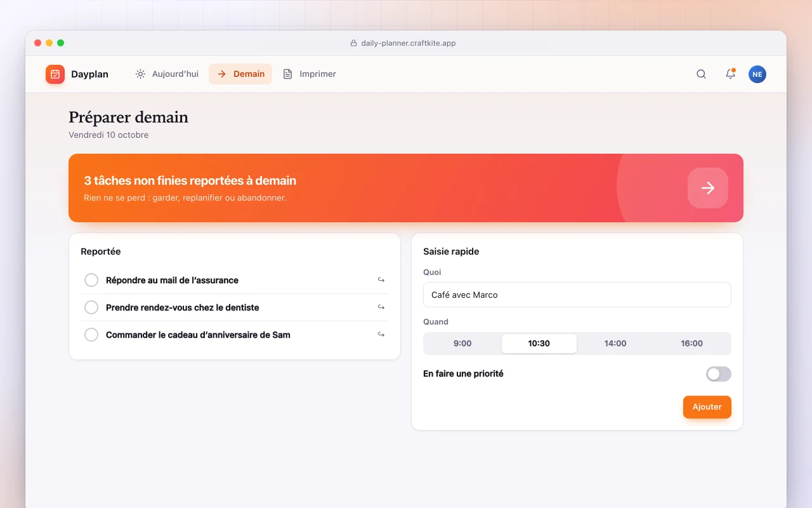Image resolution: width=812 pixels, height=508 pixels.
Task: Click the Dayplan brand name text
Action: coord(89,74)
